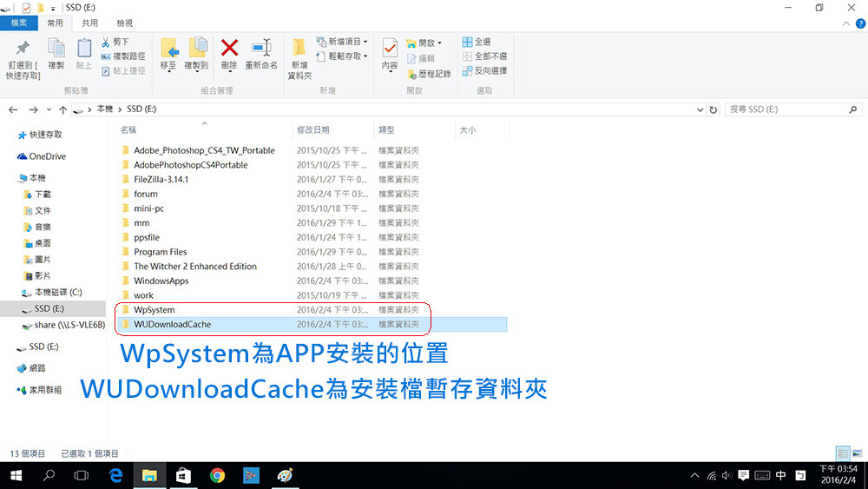
Task: Open the recent locations dropdown arrow
Action: point(49,109)
